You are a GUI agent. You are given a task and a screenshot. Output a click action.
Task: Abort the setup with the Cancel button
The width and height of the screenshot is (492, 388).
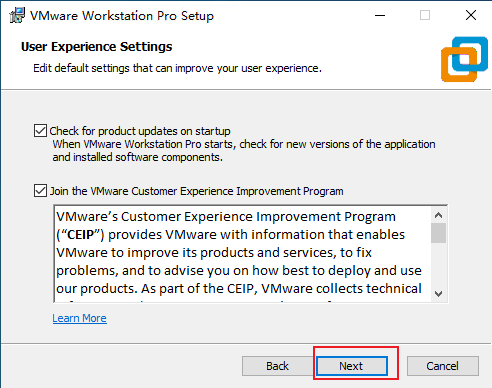click(x=443, y=366)
